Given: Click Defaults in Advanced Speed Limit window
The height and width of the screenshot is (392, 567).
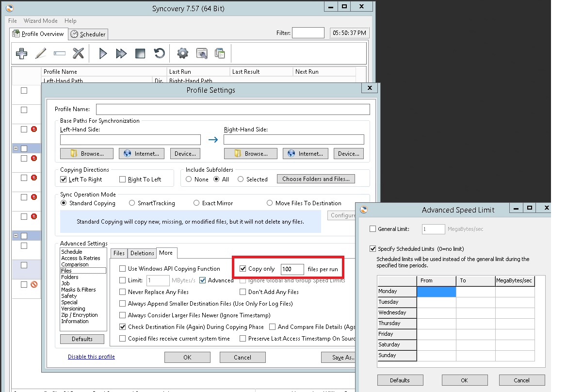Looking at the screenshot, I should pyautogui.click(x=400, y=380).
